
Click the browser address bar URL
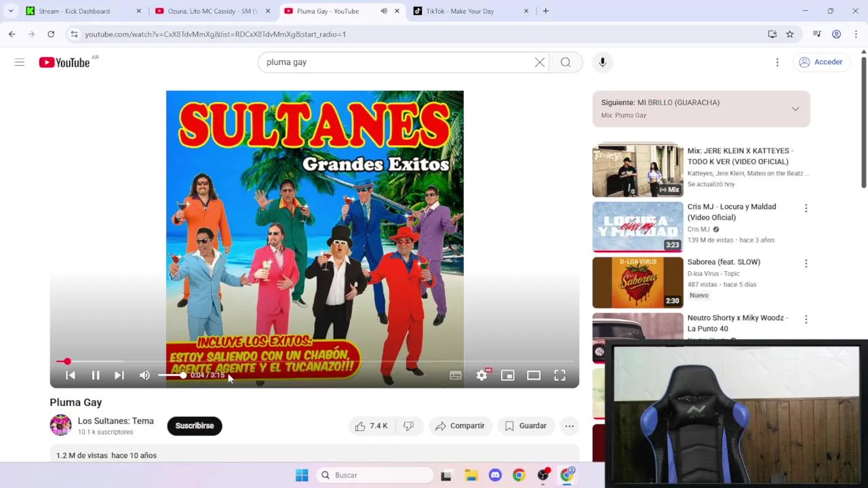(x=215, y=34)
